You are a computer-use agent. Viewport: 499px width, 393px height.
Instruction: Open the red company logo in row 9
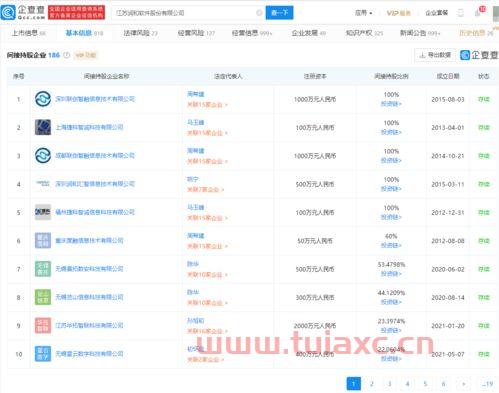click(43, 325)
